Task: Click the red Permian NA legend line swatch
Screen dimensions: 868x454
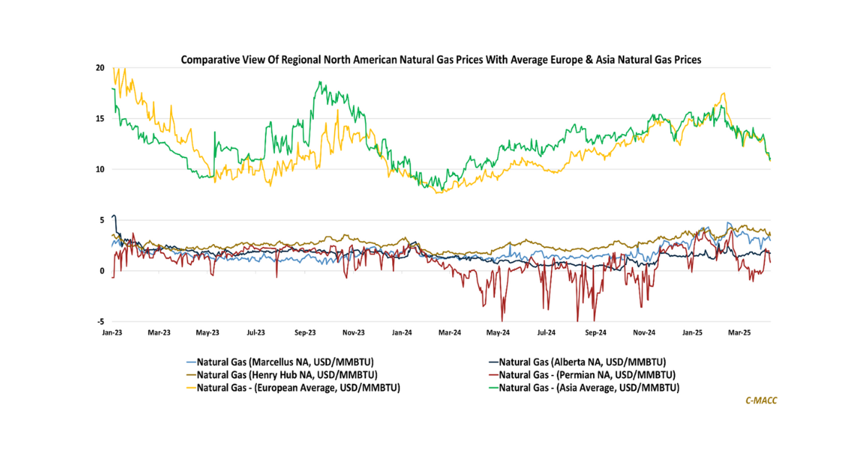Action: [491, 374]
